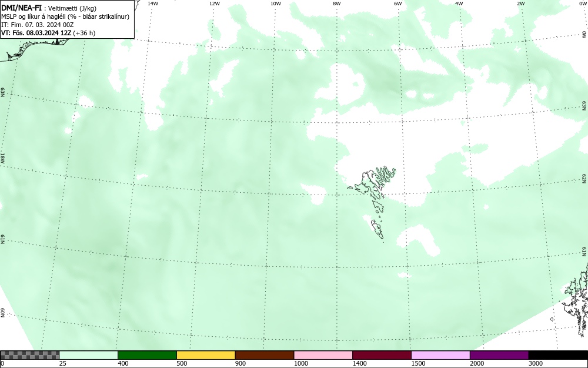Click the gray checkered 0–25 legend swatch
Viewport: 588px width, 368px height.
coord(29,355)
